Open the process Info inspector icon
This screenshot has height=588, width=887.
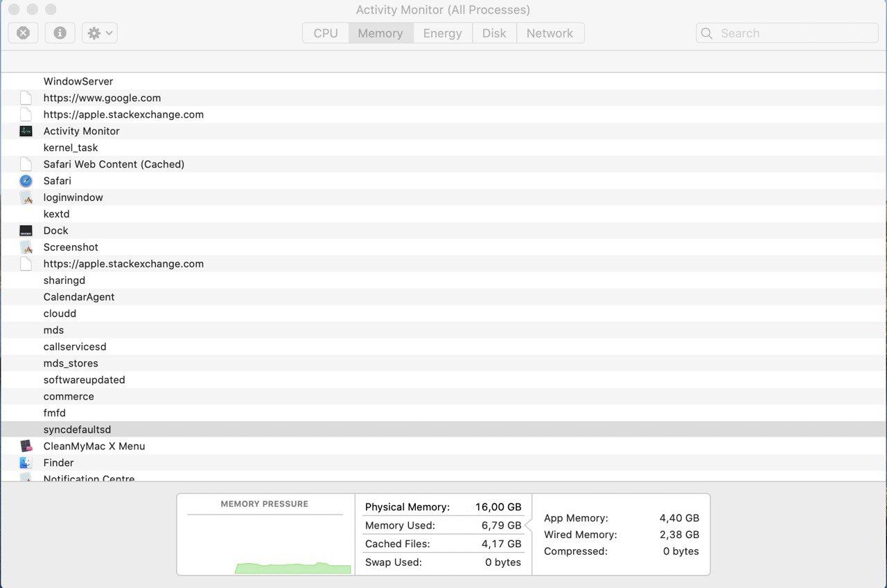pos(60,33)
